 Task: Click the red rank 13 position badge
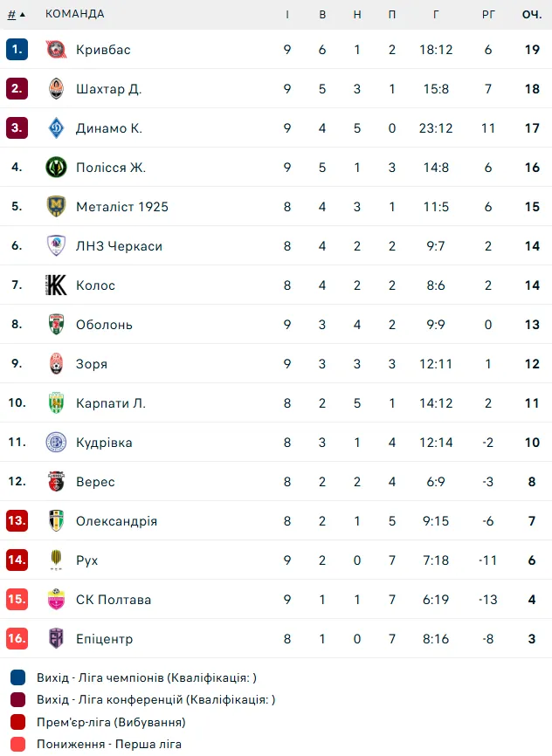(17, 521)
